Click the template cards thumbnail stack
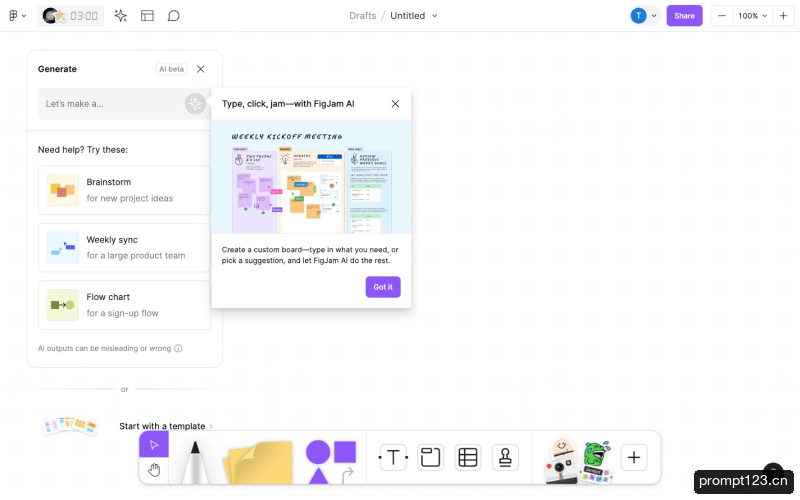The image size is (800, 500). (x=69, y=426)
